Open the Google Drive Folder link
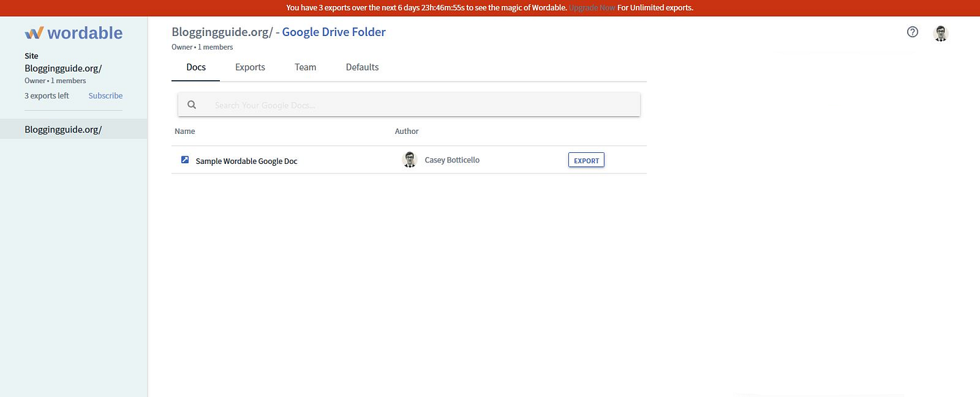The height and width of the screenshot is (397, 980). pyautogui.click(x=334, y=32)
